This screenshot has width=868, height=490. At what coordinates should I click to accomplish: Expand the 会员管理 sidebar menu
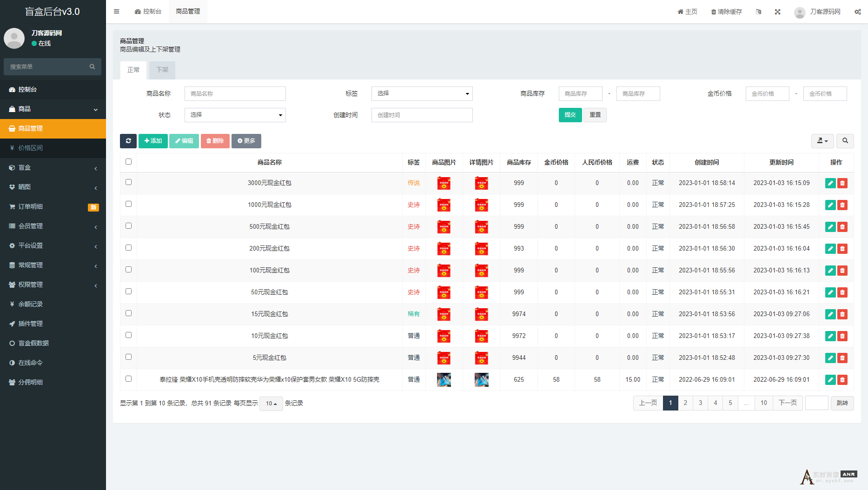coord(53,226)
